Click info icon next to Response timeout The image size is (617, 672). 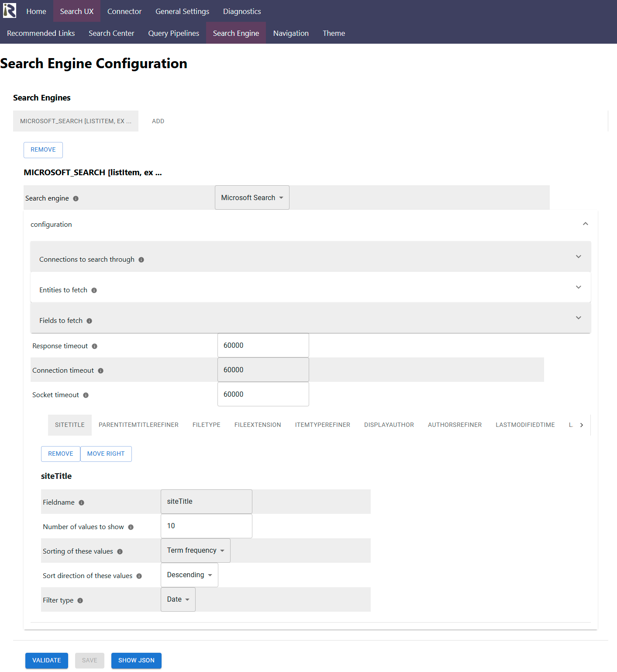(95, 346)
